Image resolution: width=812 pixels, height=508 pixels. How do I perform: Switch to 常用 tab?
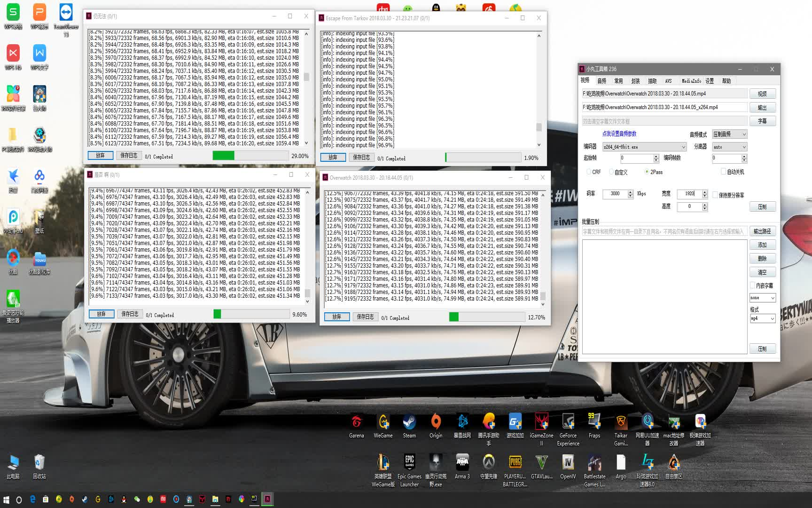click(x=619, y=81)
